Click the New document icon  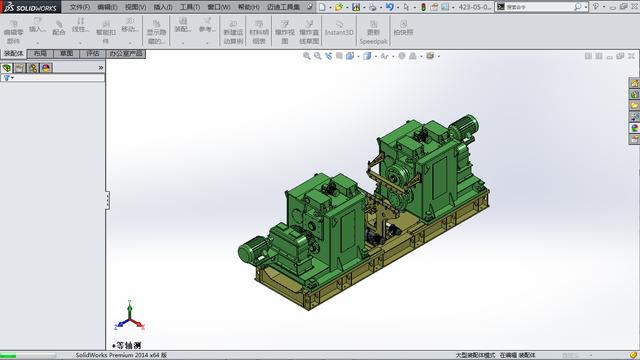tap(322, 7)
